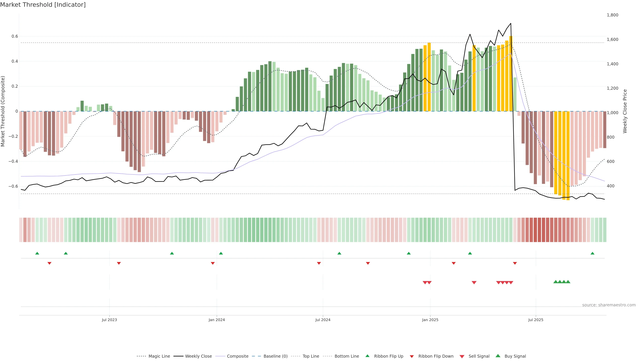Screen dimensions: 644x362
Task: Click the Buy Signal legend triangle icon
Action: 498,356
